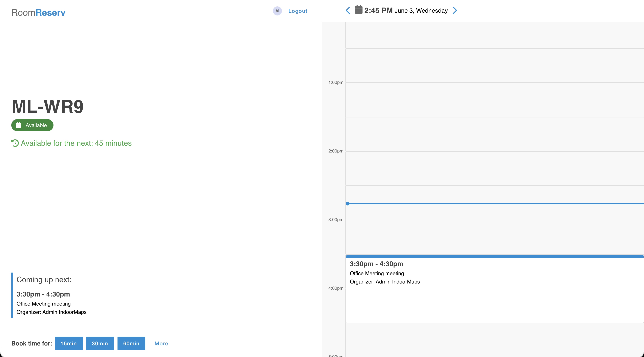Book the room for 60min

tap(131, 343)
